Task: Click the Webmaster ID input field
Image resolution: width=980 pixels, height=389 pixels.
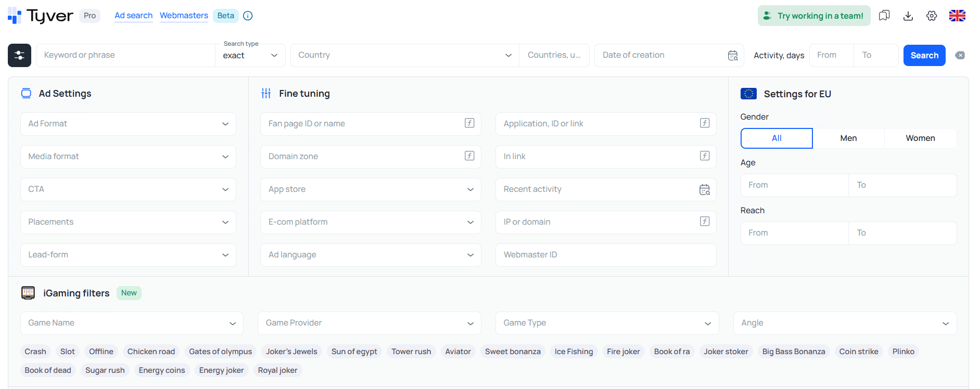Action: point(606,255)
